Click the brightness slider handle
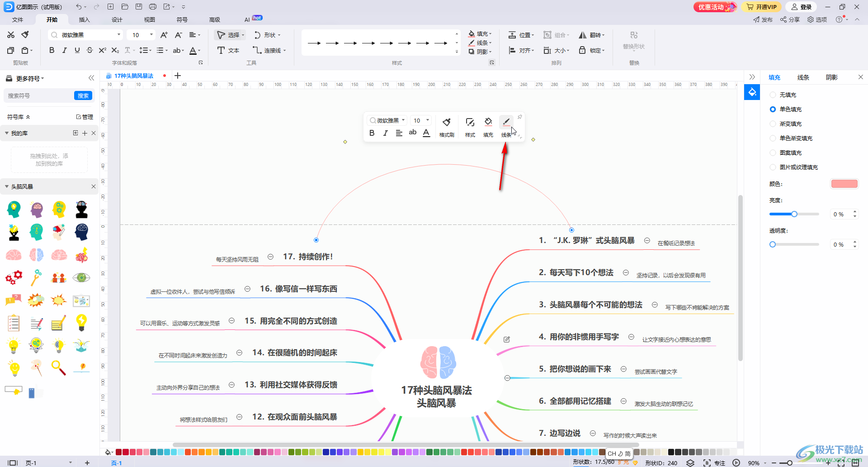Viewport: 868px width, 467px height. coord(794,214)
